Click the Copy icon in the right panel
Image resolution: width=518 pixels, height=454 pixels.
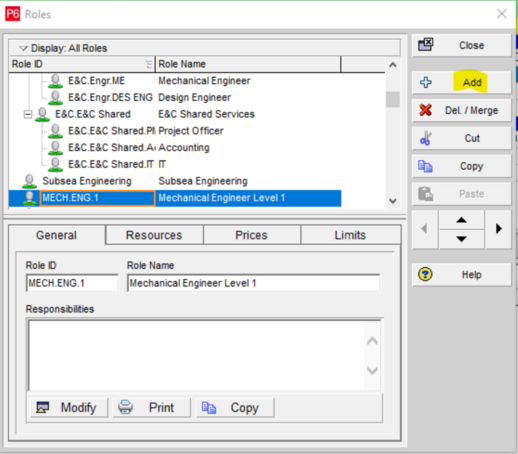click(425, 166)
